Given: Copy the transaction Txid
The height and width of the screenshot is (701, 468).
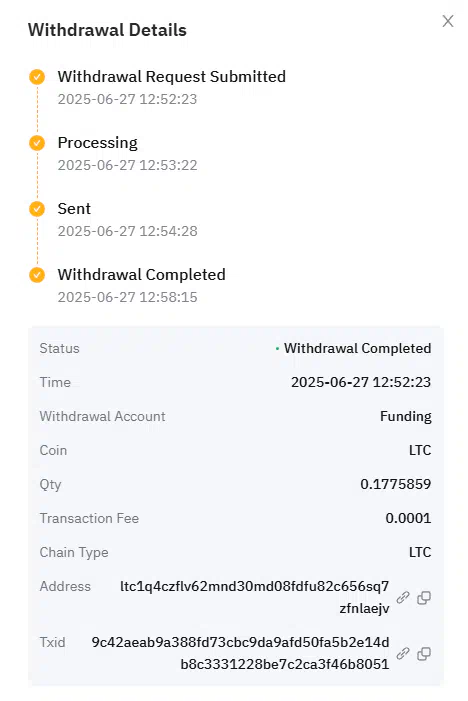Looking at the screenshot, I should click(x=424, y=653).
